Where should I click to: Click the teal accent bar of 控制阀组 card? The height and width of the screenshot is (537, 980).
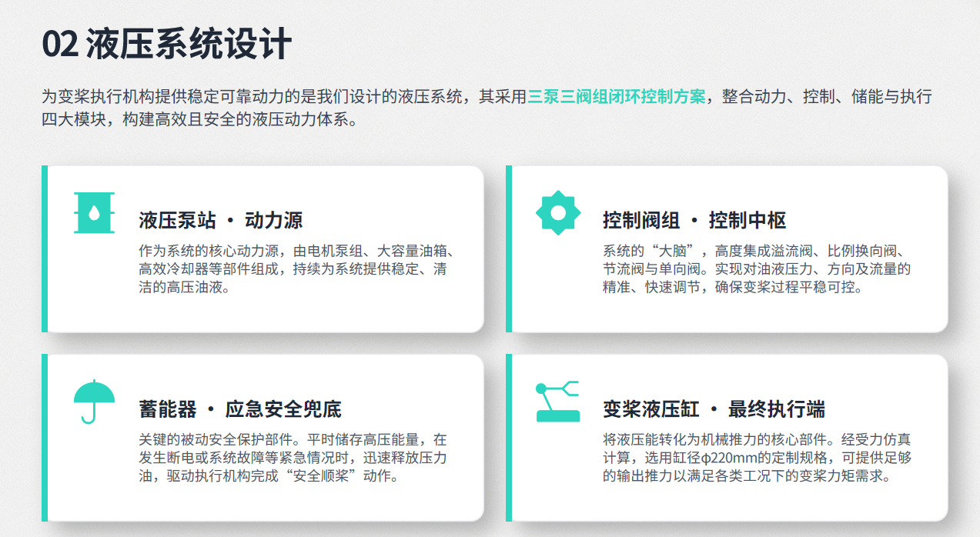[x=509, y=248]
